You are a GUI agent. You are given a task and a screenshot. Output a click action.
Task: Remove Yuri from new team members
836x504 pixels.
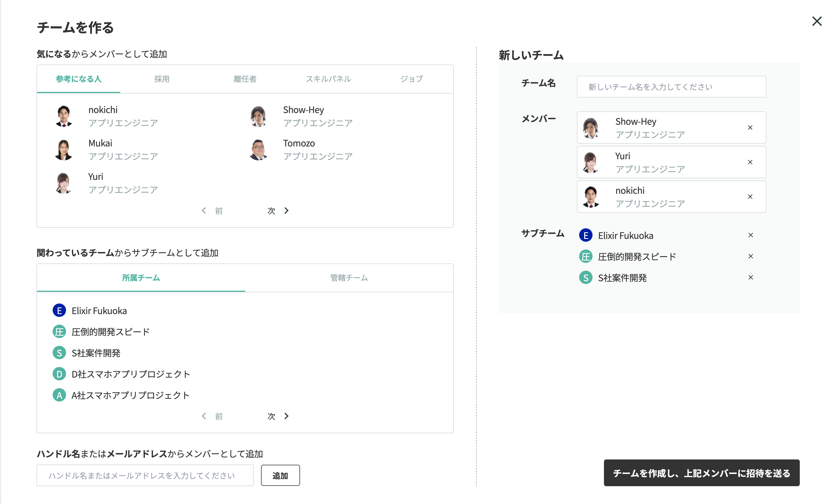(750, 162)
